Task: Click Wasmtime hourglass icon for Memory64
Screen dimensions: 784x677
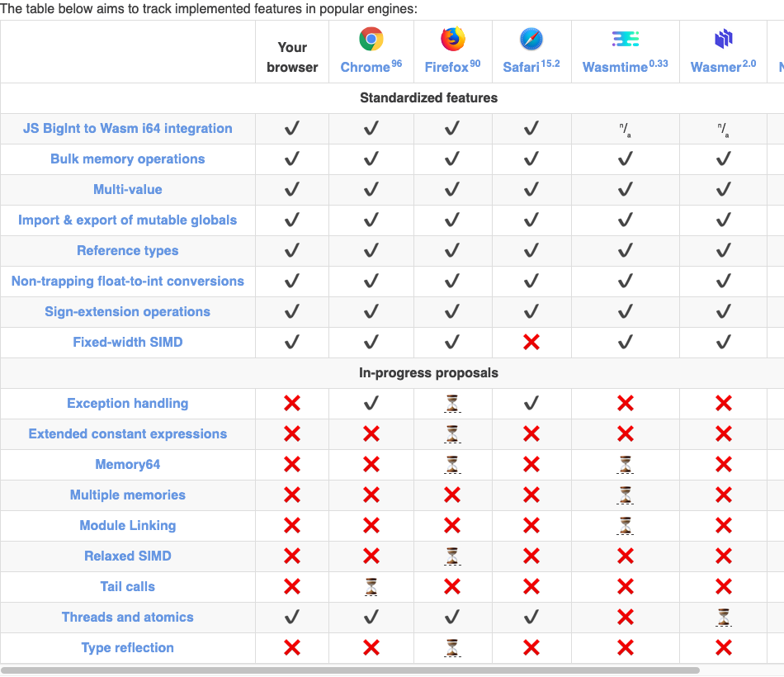Action: (x=626, y=464)
